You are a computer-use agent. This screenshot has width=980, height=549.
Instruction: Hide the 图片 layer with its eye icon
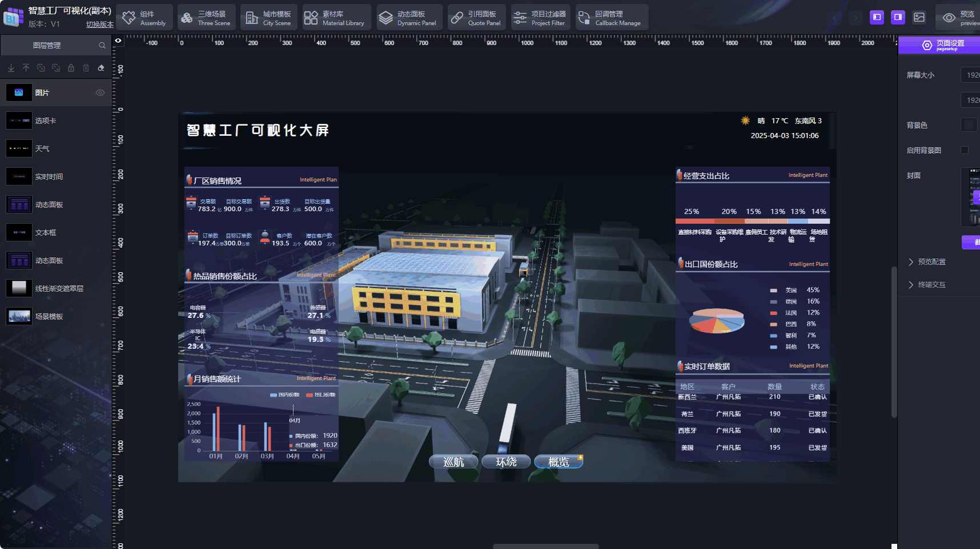pos(100,92)
